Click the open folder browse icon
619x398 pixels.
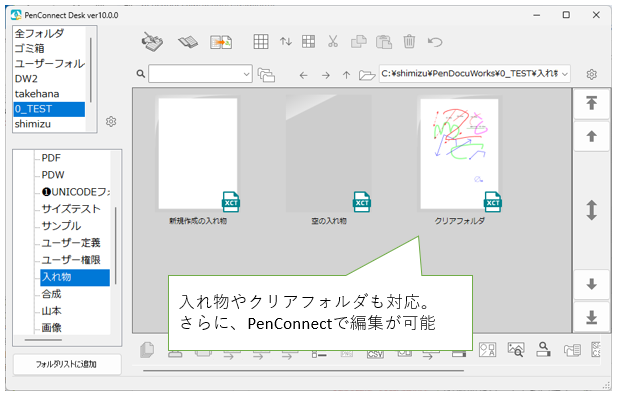367,75
